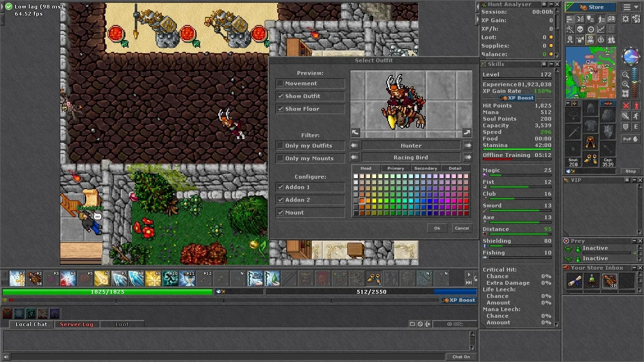Click the XP Boost icon in Skills
644x362 pixels.
[517, 98]
